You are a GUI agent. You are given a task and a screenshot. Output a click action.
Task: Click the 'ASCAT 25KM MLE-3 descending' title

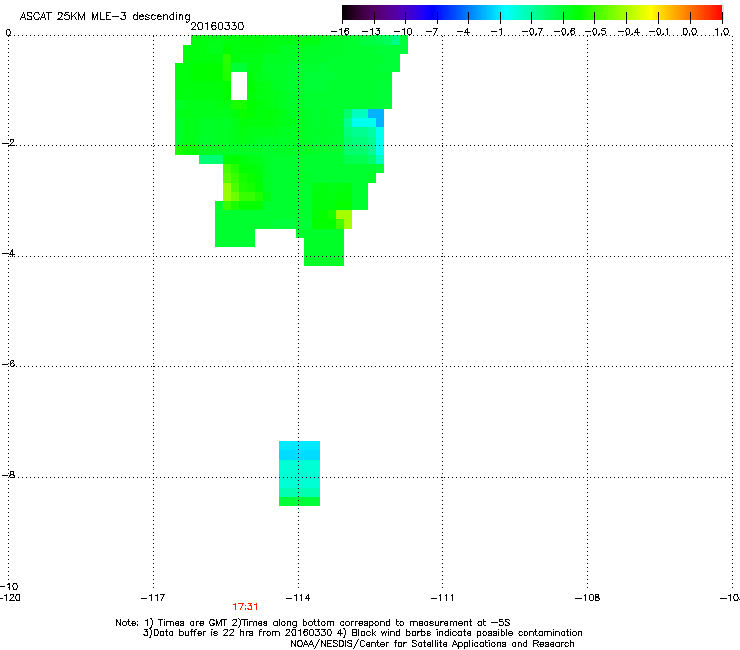coord(105,16)
